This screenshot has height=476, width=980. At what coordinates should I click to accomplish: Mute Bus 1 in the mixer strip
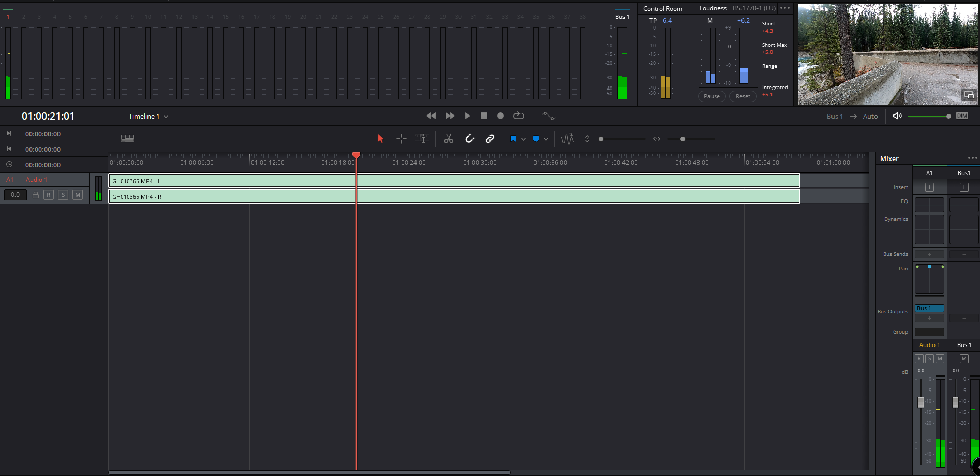click(964, 358)
